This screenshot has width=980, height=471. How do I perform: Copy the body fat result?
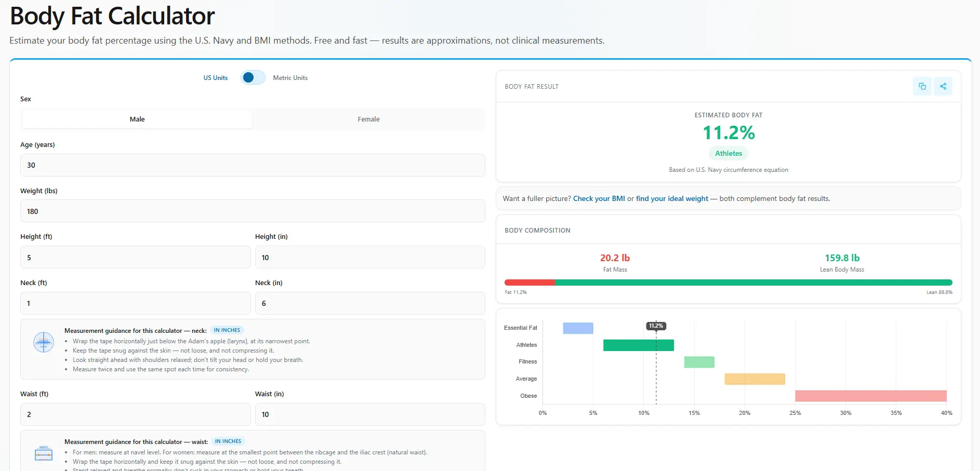(922, 86)
